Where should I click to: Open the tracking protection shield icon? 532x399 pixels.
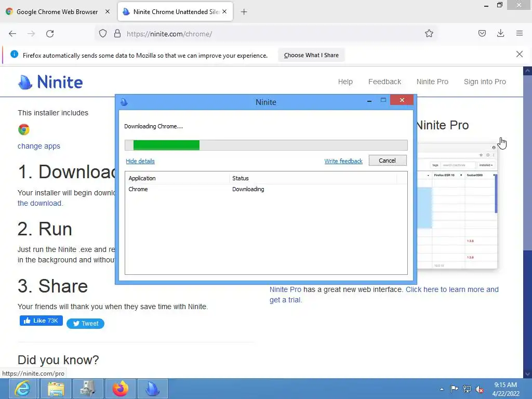click(x=103, y=34)
